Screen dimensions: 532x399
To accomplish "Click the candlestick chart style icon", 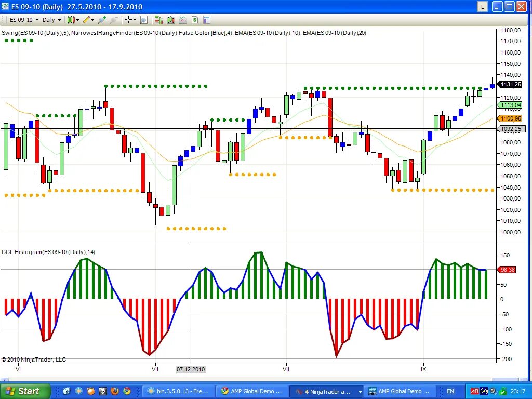I will [x=71, y=20].
